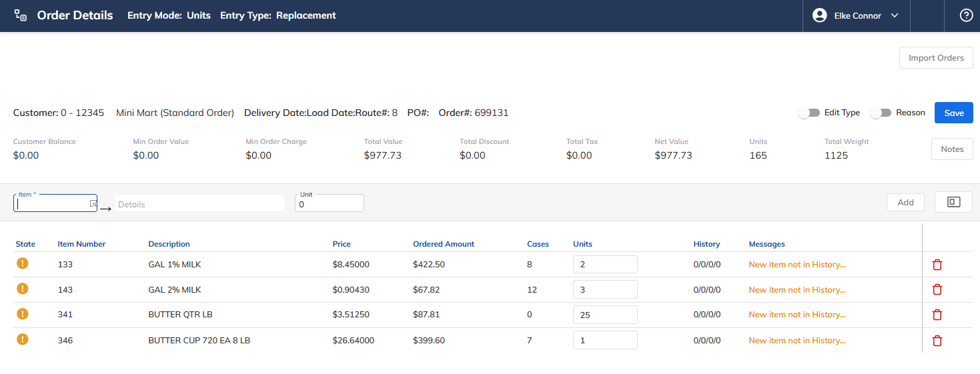This screenshot has height=374, width=980.
Task: Delete the BUTTER QTR LB row
Action: coord(937,315)
